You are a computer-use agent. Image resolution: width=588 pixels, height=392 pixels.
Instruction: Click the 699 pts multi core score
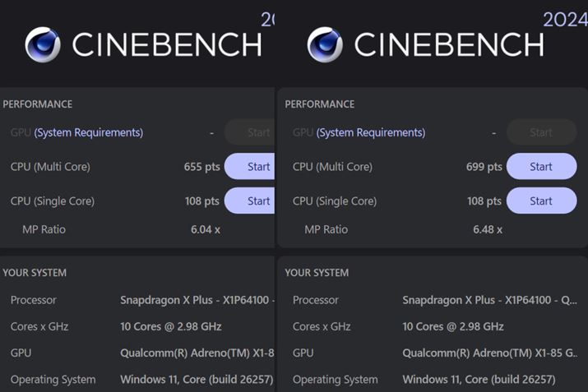[x=484, y=167]
